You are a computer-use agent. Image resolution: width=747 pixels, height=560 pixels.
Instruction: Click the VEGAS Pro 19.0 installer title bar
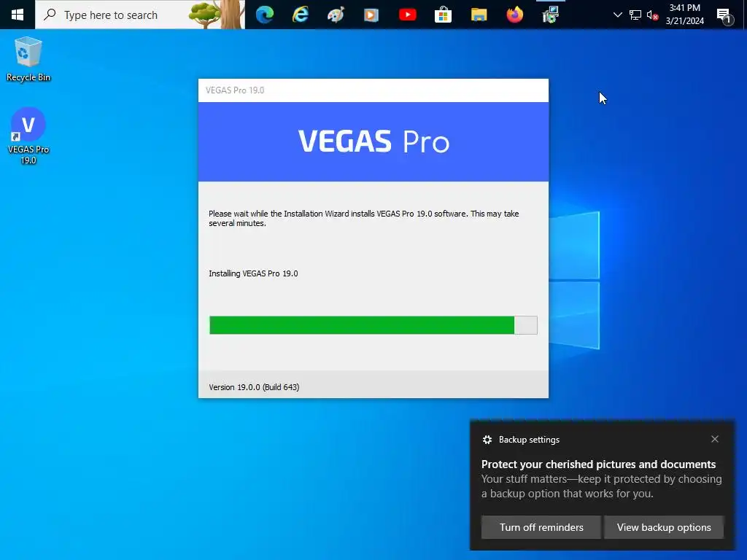click(x=373, y=90)
